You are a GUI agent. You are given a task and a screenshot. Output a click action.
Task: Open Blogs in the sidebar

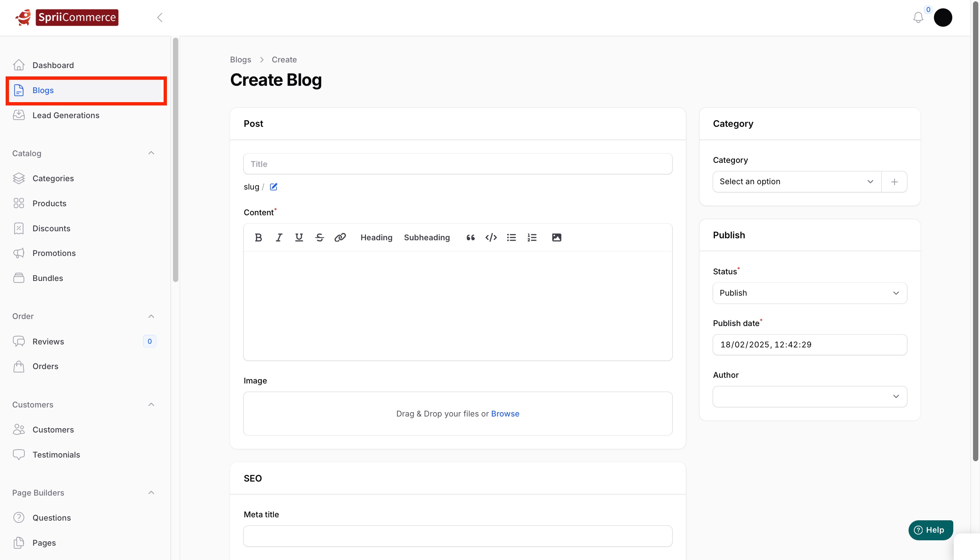point(85,90)
